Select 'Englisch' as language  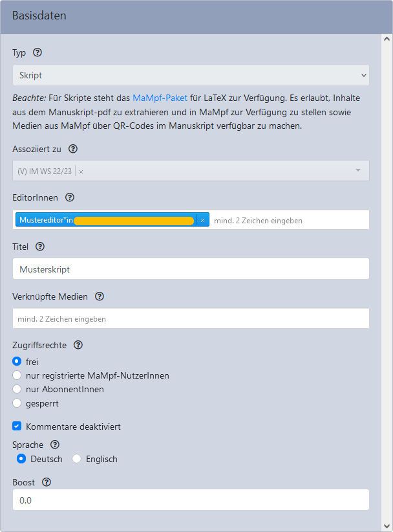pyautogui.click(x=77, y=459)
